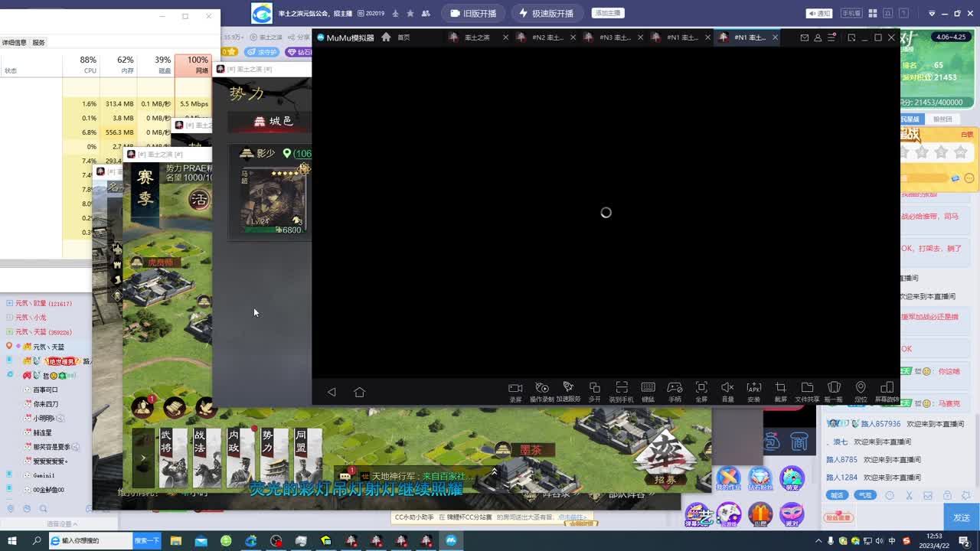This screenshot has width=980, height=551.
Task: Focus the taskbar search input box
Action: coord(90,541)
